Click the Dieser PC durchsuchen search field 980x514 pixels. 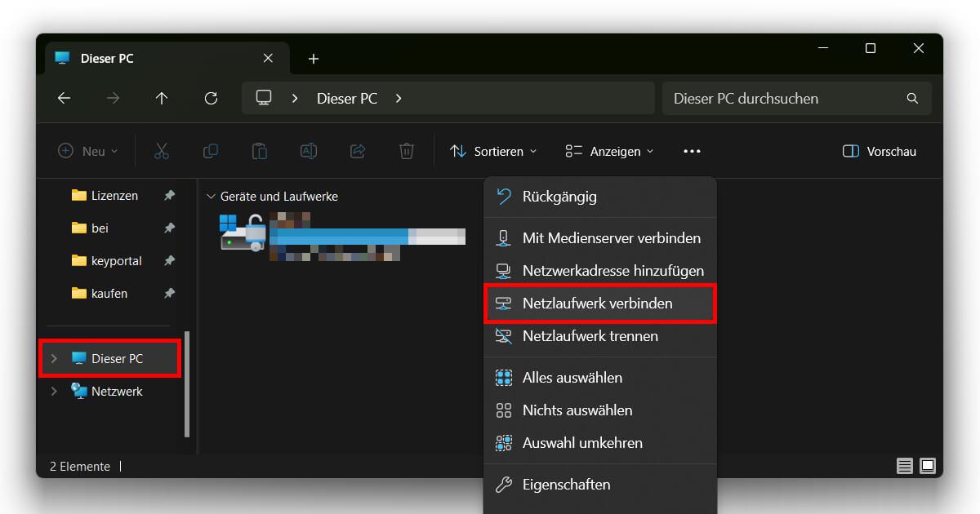[x=784, y=98]
